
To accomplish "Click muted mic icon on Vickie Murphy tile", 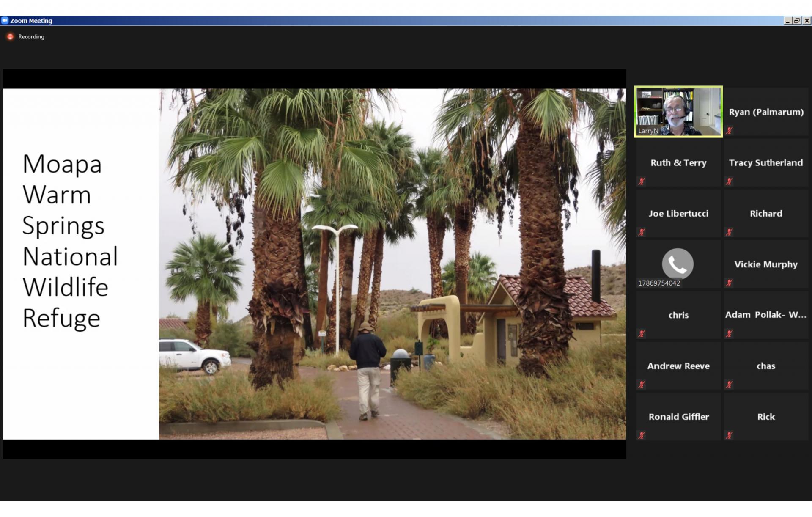I will (x=729, y=283).
